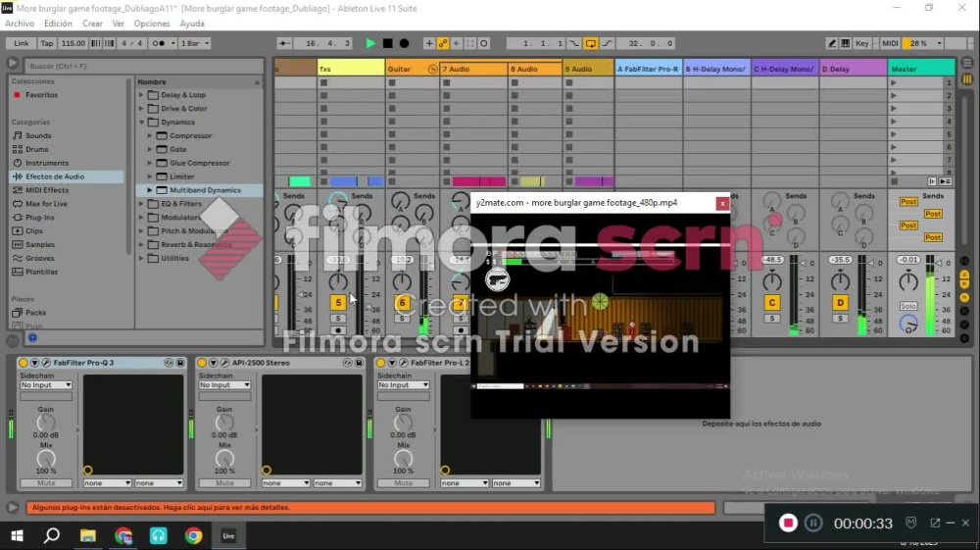Select Samples category in browser
The height and width of the screenshot is (550, 980).
[40, 244]
